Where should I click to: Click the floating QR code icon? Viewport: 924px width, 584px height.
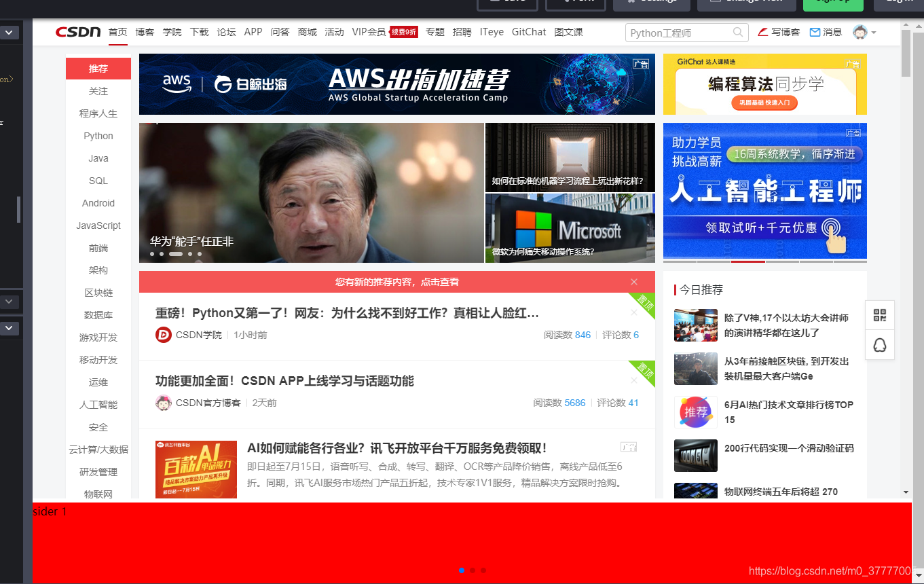[x=880, y=315]
